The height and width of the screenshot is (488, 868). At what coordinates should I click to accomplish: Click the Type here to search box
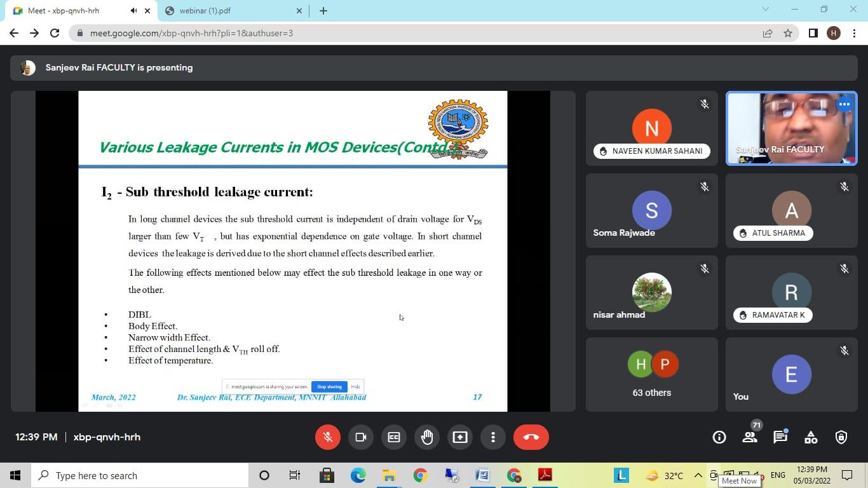pos(140,475)
